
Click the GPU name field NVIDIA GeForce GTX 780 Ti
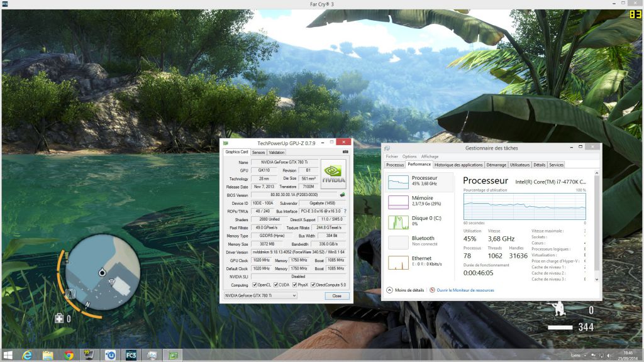[284, 162]
